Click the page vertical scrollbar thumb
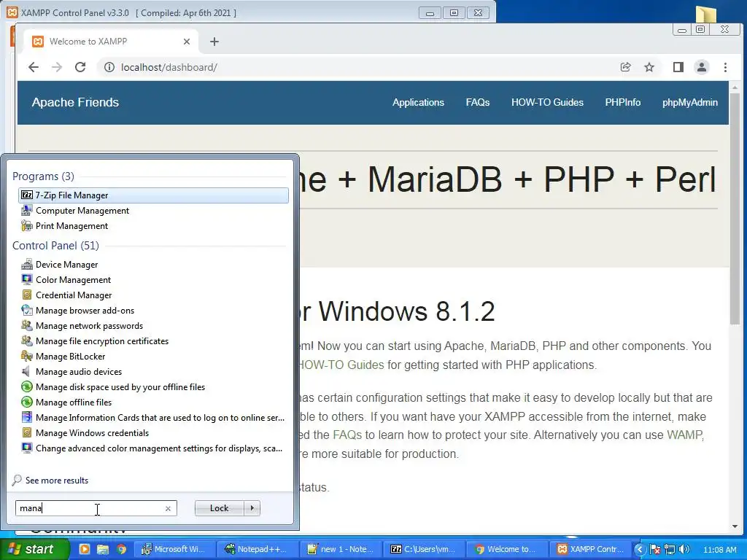The width and height of the screenshot is (747, 560). pos(735,209)
